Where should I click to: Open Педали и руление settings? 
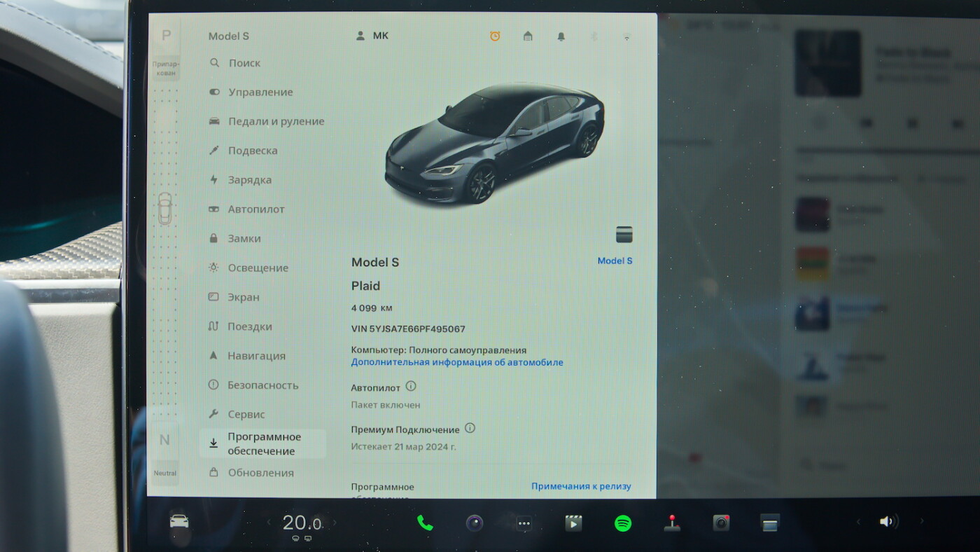[x=267, y=121]
